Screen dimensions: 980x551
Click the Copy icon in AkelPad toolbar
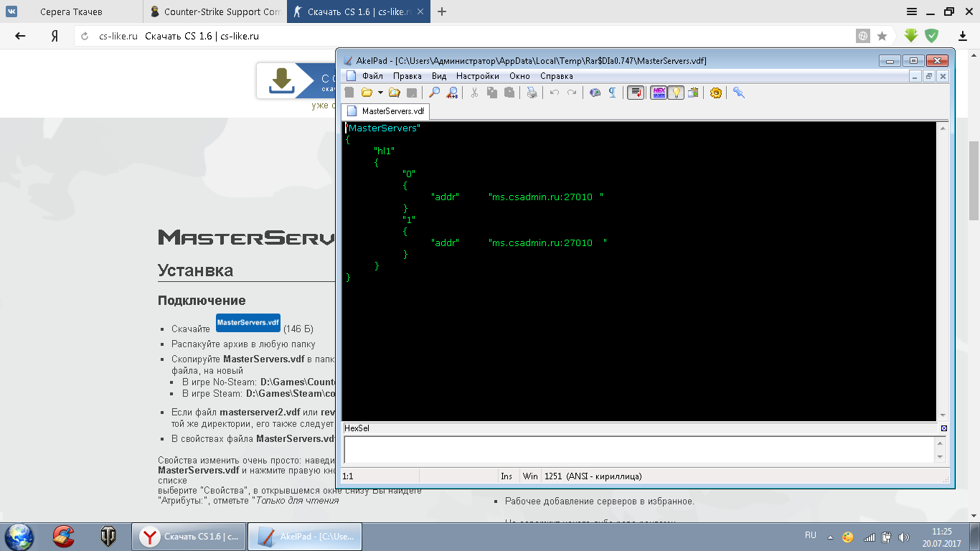point(492,93)
